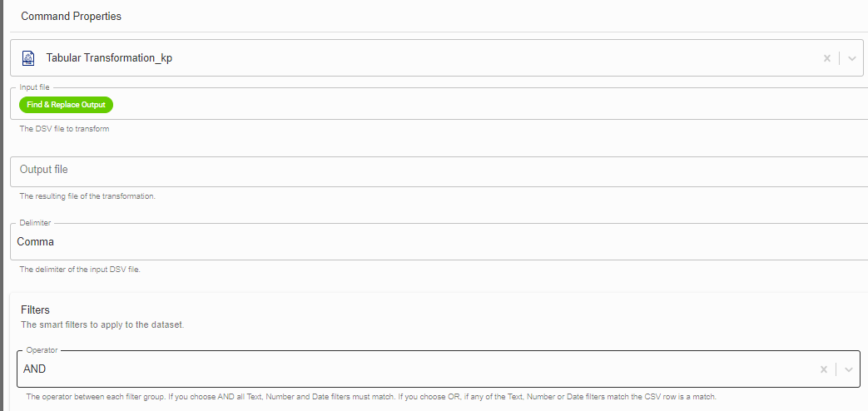Image resolution: width=868 pixels, height=411 pixels.
Task: Click the Tabular Transformation_kp command icon
Action: [x=28, y=57]
